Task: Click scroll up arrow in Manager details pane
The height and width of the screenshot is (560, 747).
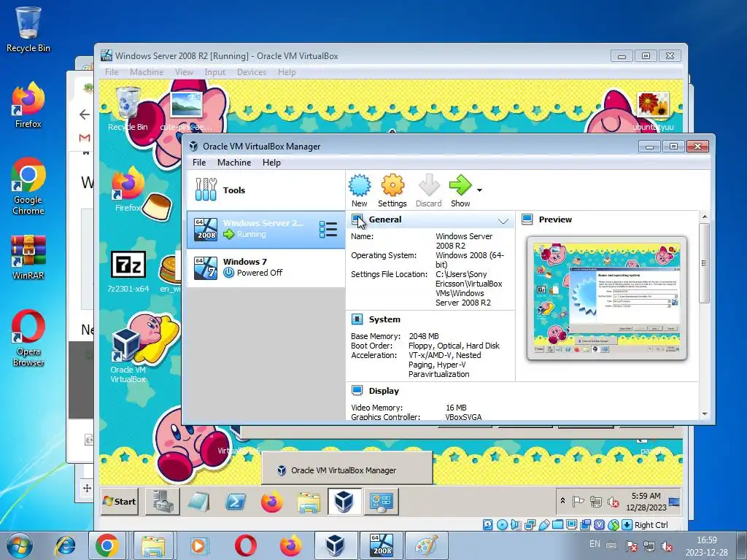Action: (x=705, y=217)
